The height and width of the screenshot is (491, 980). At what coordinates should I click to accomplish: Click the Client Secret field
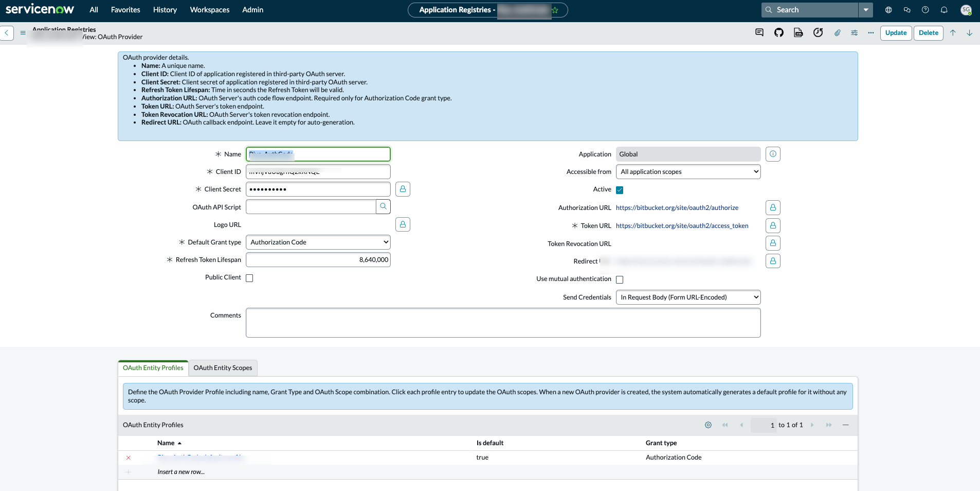pos(318,189)
